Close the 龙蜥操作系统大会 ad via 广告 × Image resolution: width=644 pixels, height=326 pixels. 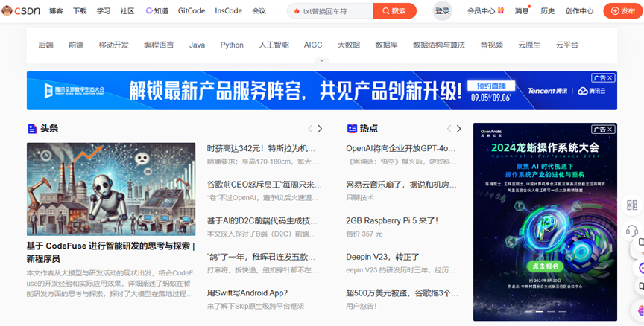coord(603,130)
